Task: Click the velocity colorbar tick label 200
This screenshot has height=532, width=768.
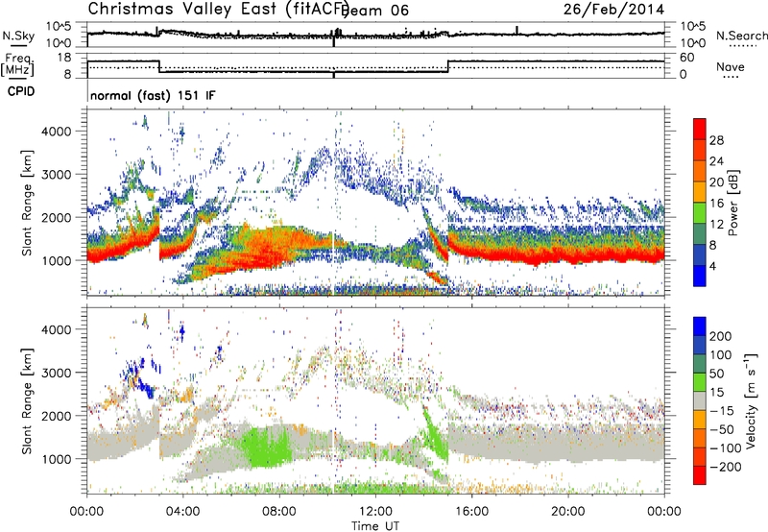Action: [721, 336]
